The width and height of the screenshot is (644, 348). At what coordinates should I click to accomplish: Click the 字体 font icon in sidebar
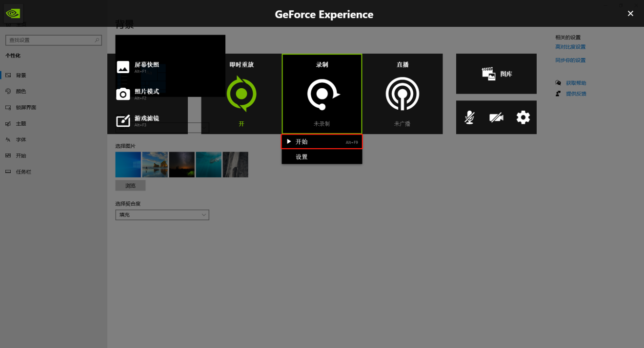coord(8,139)
